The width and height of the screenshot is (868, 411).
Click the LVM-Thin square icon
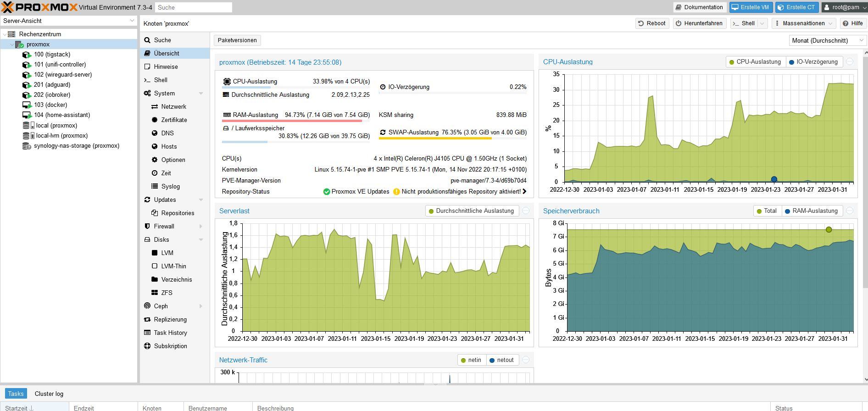[155, 267]
